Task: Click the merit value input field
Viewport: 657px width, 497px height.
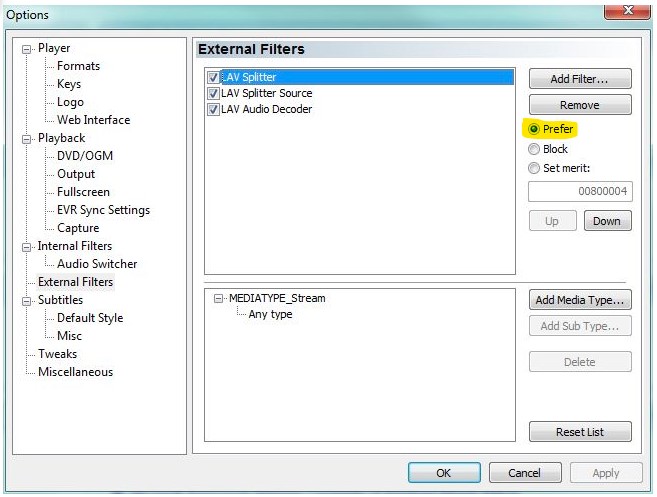Action: [580, 192]
